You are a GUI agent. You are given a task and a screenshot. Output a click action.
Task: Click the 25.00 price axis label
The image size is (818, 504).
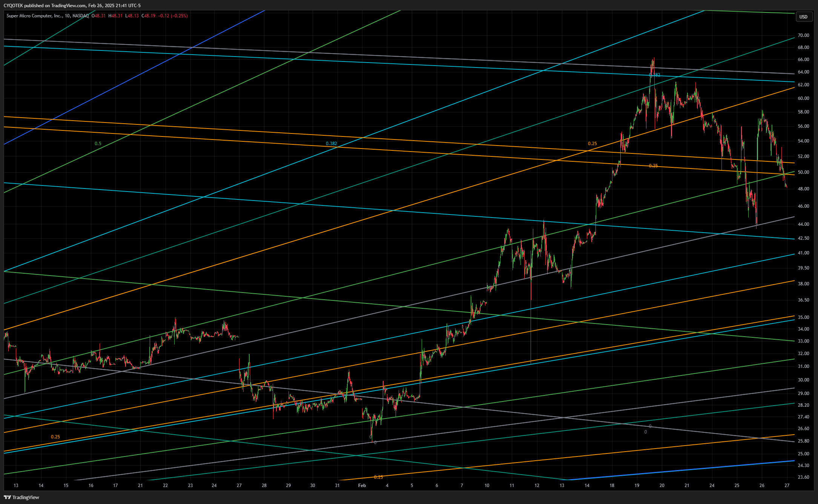coord(803,454)
